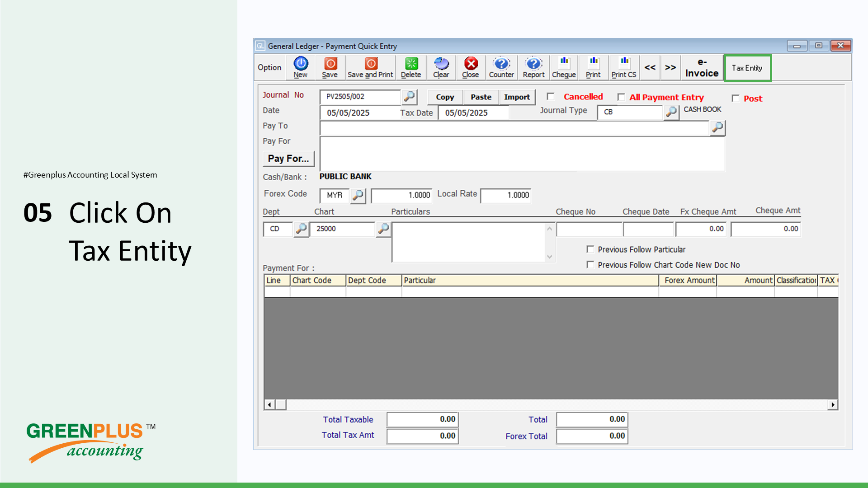Image resolution: width=868 pixels, height=488 pixels.
Task: Search Chart code with magnifier icon
Action: pyautogui.click(x=383, y=229)
